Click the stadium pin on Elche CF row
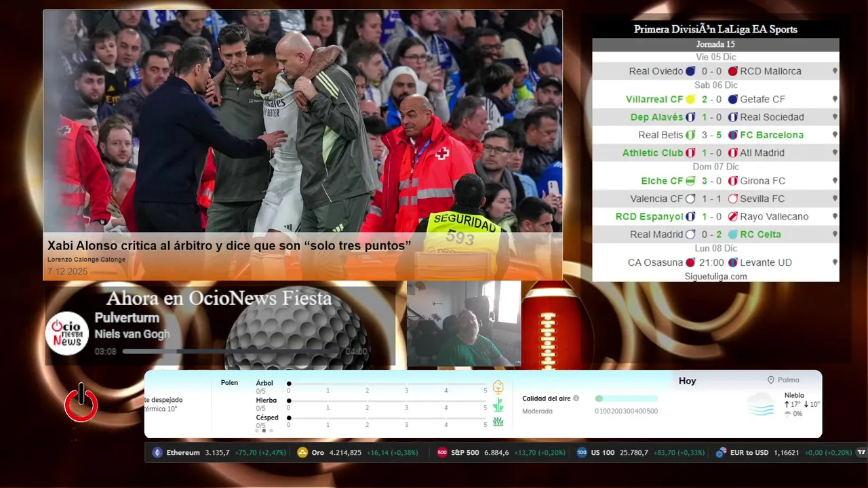The width and height of the screenshot is (868, 488). (x=835, y=181)
